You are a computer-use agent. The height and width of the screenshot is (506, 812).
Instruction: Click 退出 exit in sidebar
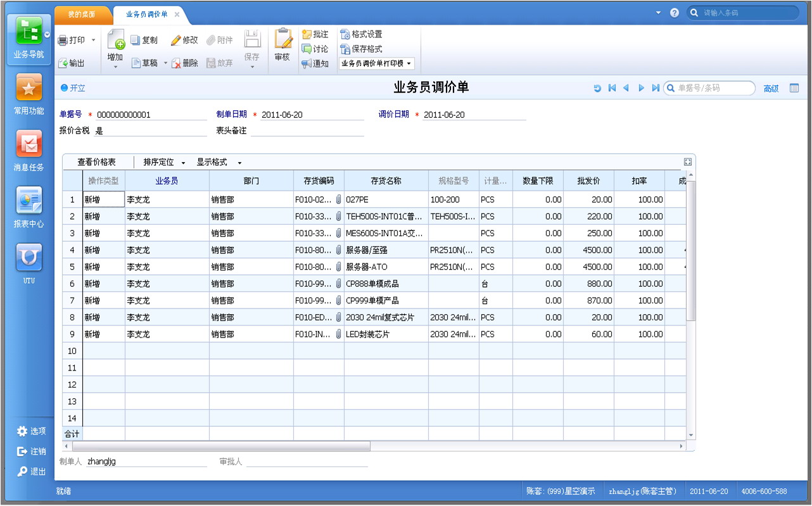[31, 472]
